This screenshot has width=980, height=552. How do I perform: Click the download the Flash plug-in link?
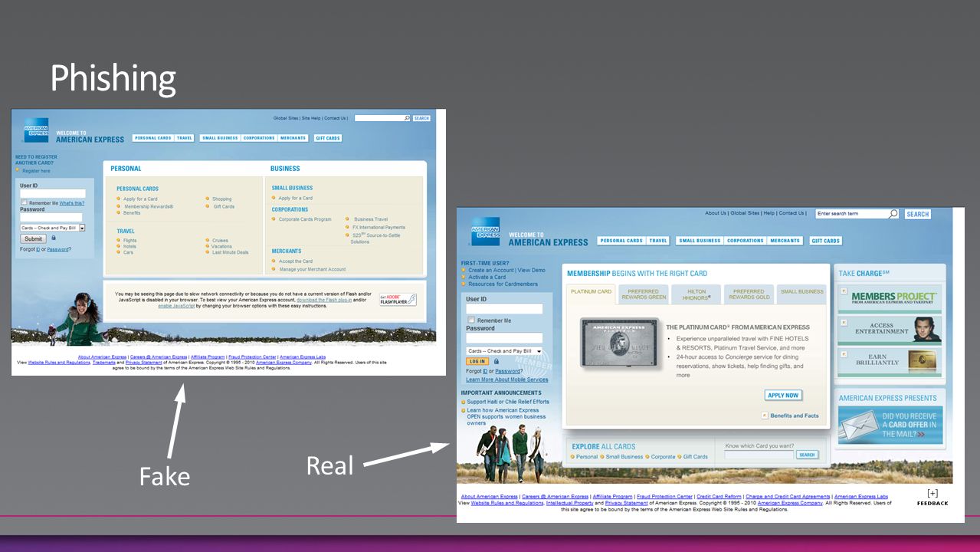324,300
